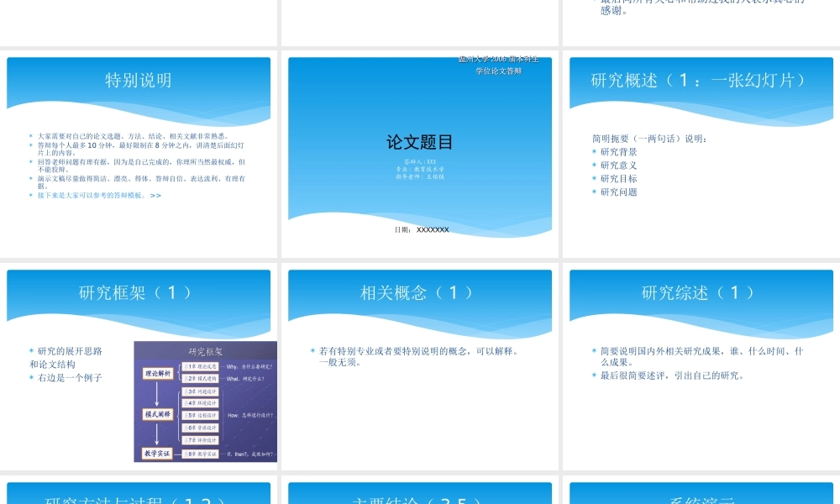
Task: Click the brace grouping chapters 3 through 7
Action: (x=177, y=414)
